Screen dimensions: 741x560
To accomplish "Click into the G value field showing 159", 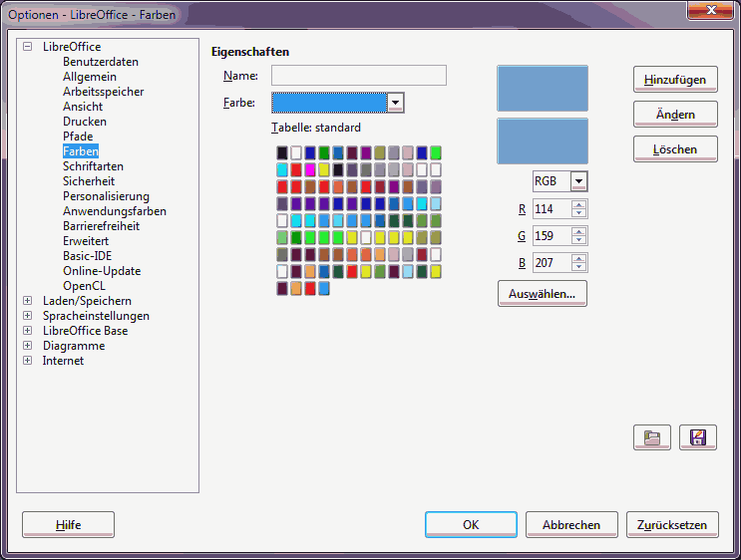I will click(x=552, y=235).
